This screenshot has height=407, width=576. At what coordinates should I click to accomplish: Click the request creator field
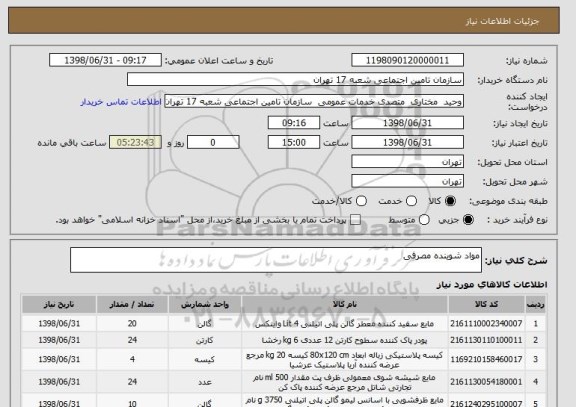pyautogui.click(x=314, y=101)
